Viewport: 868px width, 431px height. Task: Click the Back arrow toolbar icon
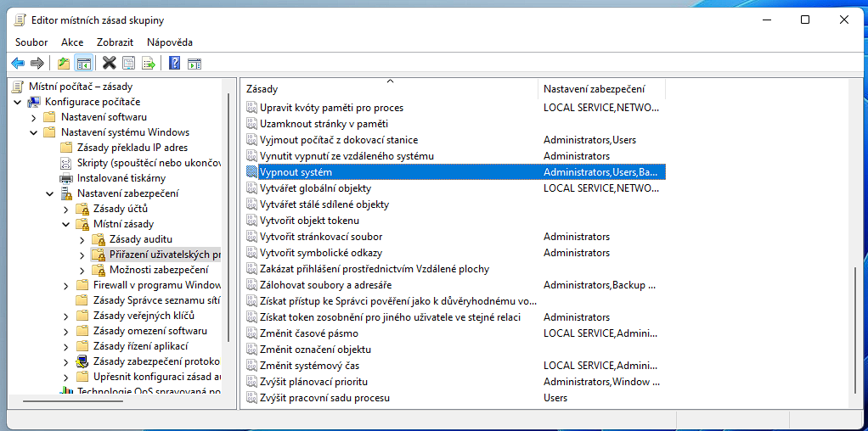18,63
